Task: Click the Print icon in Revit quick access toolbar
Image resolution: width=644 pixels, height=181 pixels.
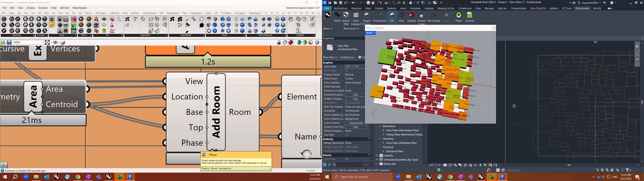Action: coord(368,3)
